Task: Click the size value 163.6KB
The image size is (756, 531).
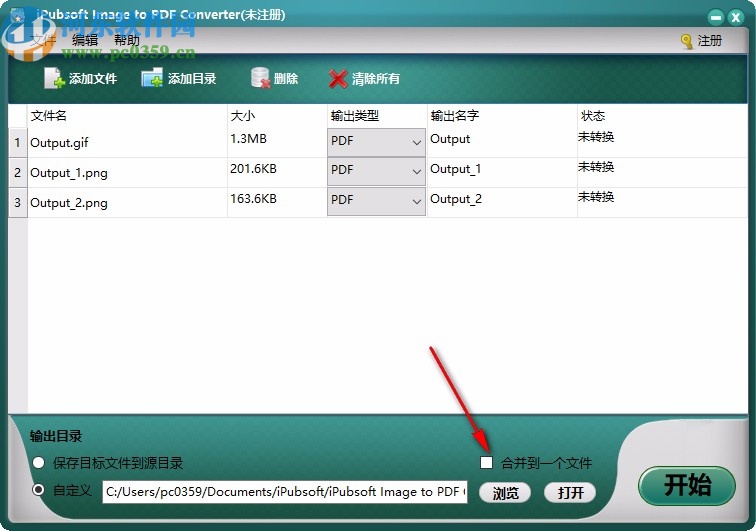Action: click(x=253, y=199)
